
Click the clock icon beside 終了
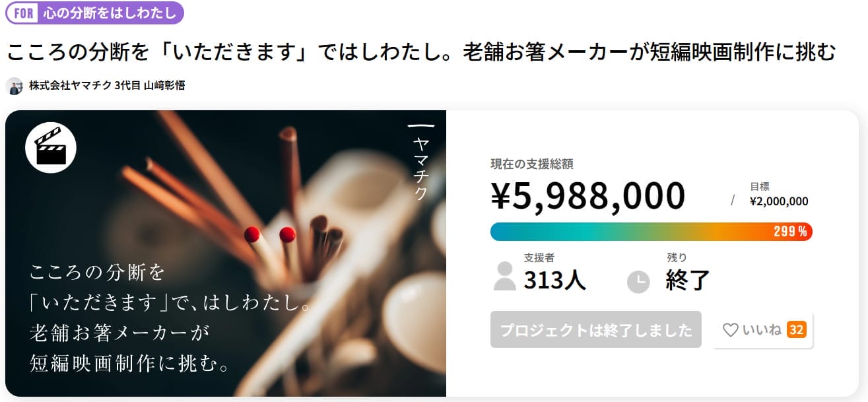pyautogui.click(x=638, y=282)
